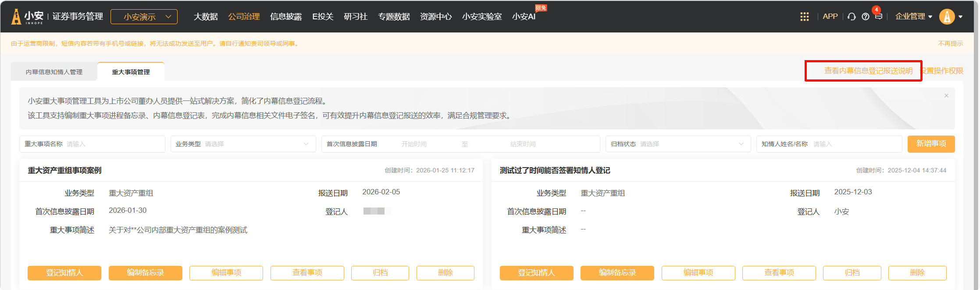Open the 业务类型 select dropdown
Screen dimensions: 980x290
tap(243, 144)
